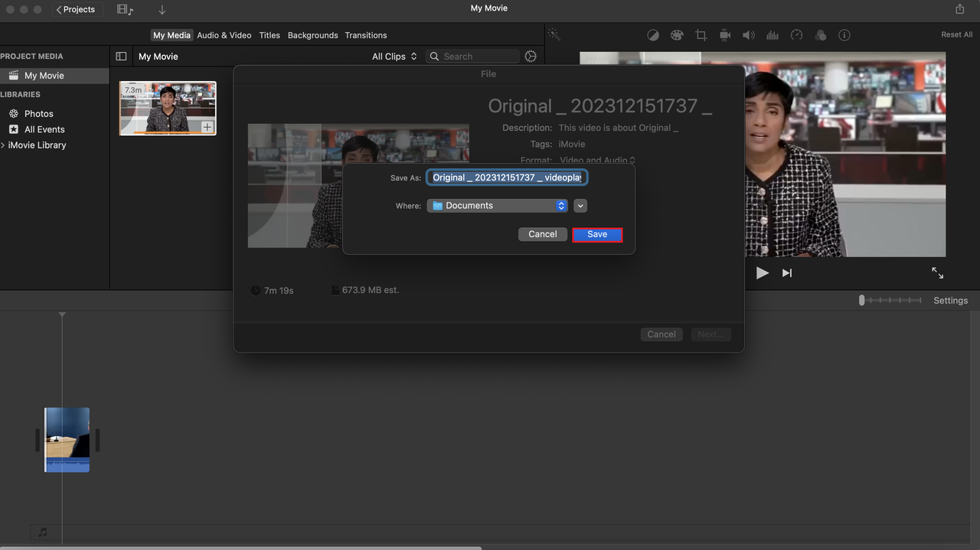980x550 pixels.
Task: Select the clip in the timeline
Action: point(67,440)
